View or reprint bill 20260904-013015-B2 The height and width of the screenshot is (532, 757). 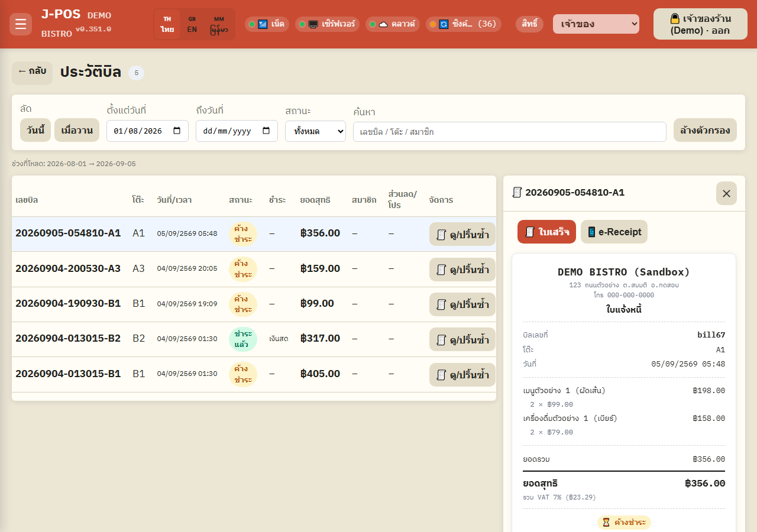(x=462, y=340)
